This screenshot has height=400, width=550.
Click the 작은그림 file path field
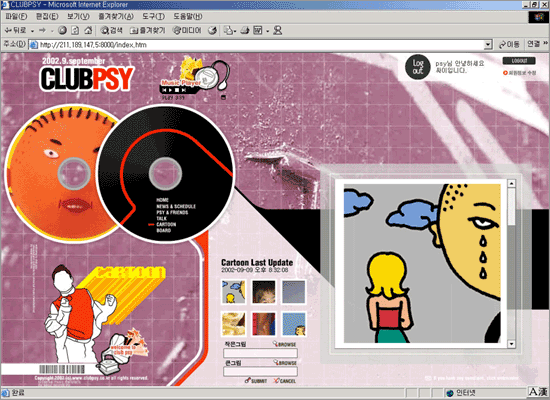(260, 353)
